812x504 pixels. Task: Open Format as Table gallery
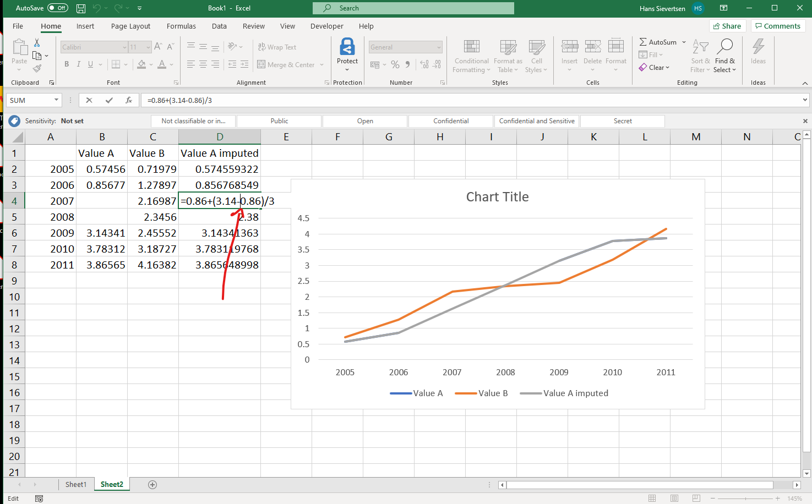[x=508, y=56]
